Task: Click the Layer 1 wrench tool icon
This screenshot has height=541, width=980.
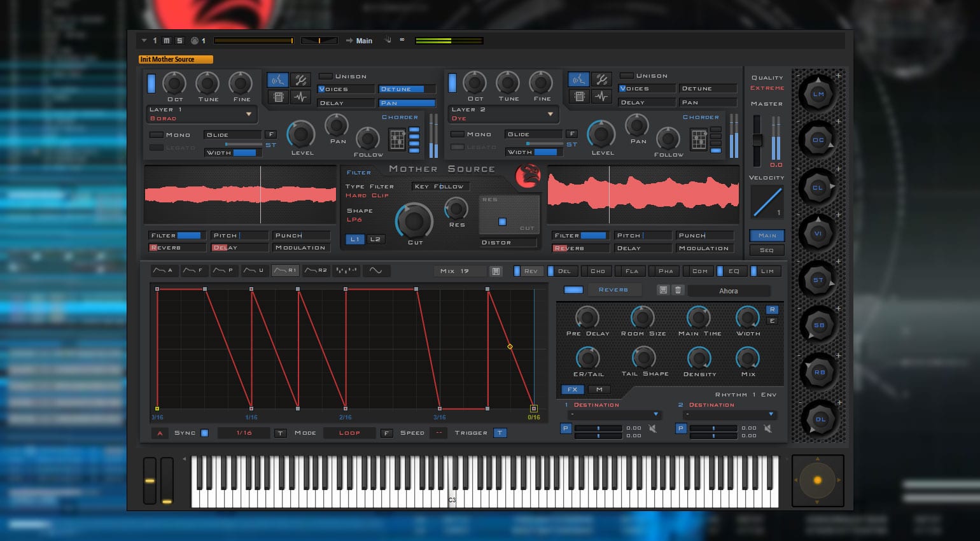Action: pyautogui.click(x=300, y=80)
